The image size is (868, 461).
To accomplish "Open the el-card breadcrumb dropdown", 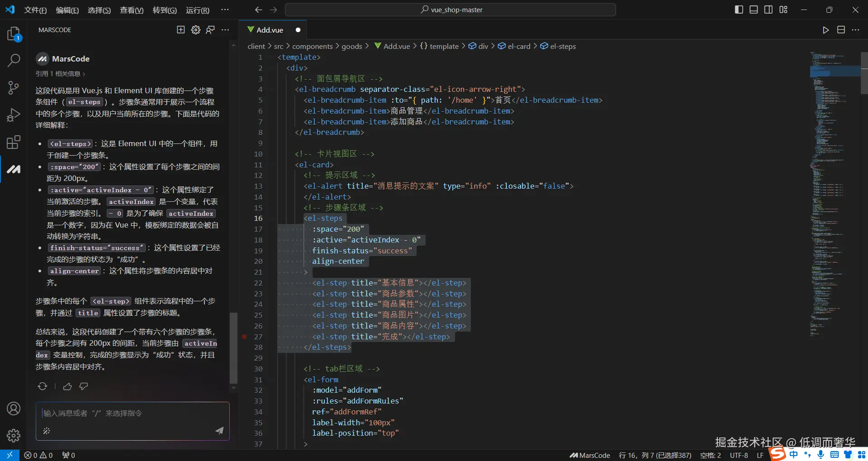I will 518,46.
